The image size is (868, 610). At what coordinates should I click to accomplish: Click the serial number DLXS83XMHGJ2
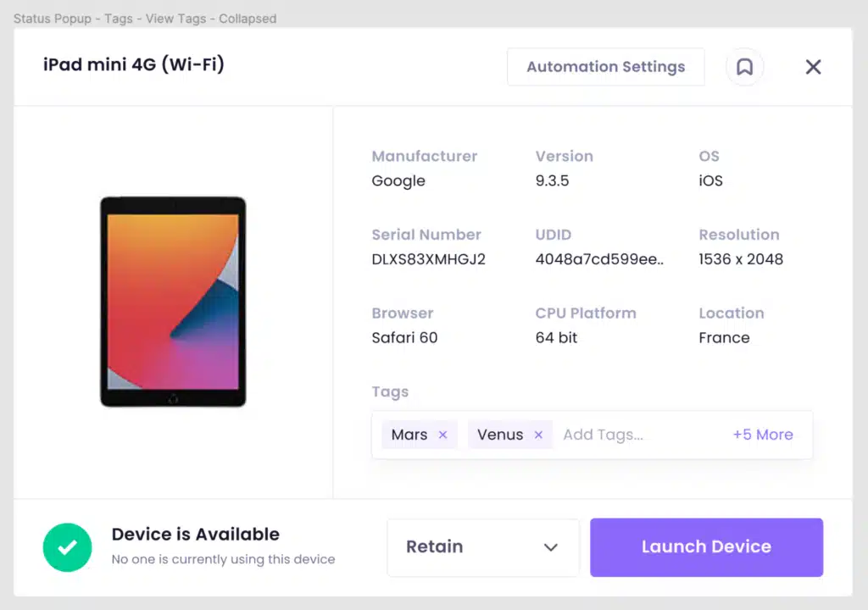[428, 259]
